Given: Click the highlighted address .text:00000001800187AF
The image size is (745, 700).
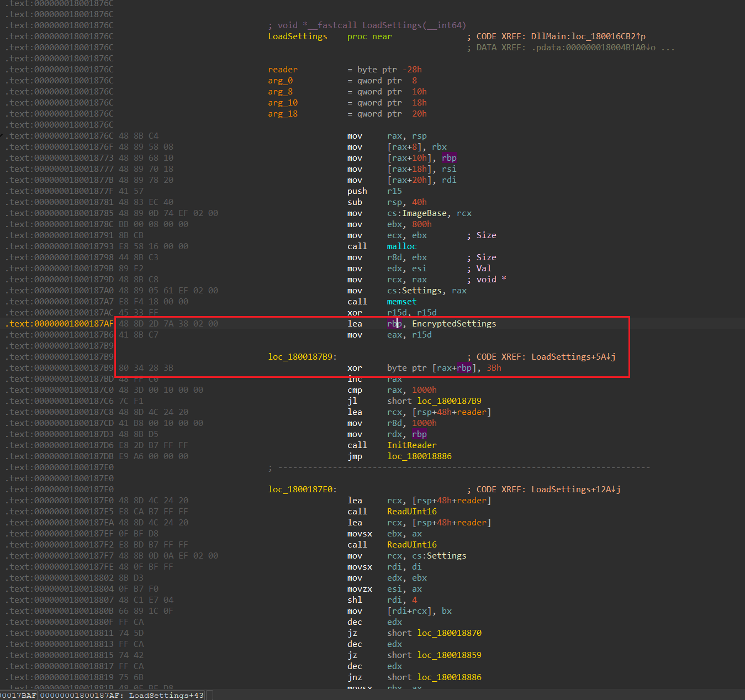Looking at the screenshot, I should coord(61,324).
